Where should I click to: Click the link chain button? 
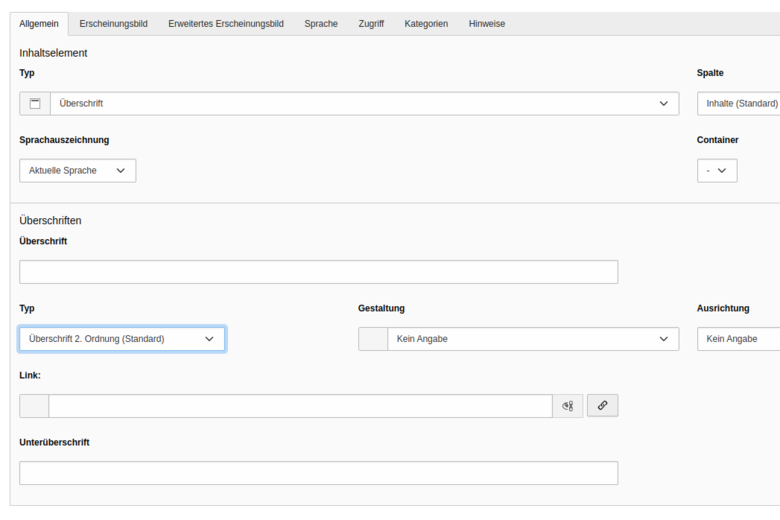coord(602,406)
